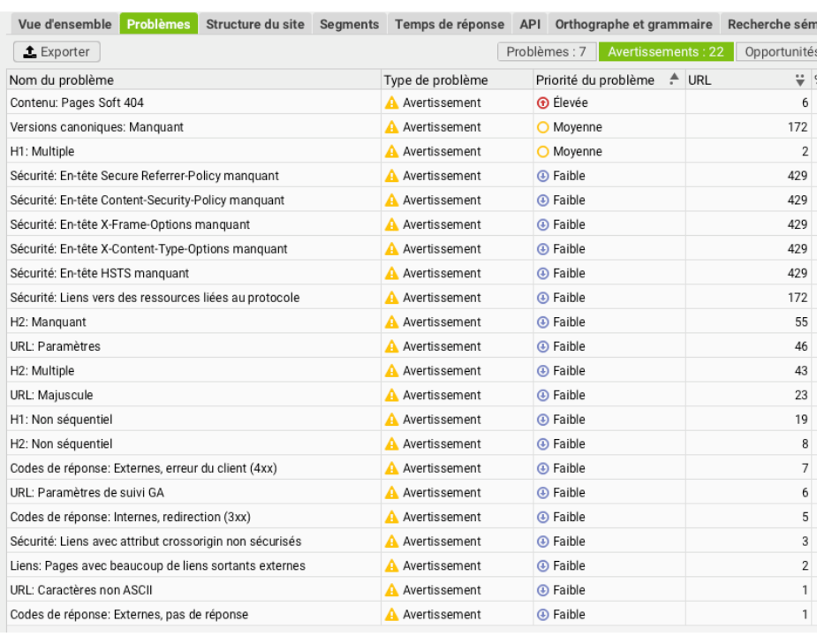Open Orthographe et grammaire tab

pyautogui.click(x=633, y=24)
